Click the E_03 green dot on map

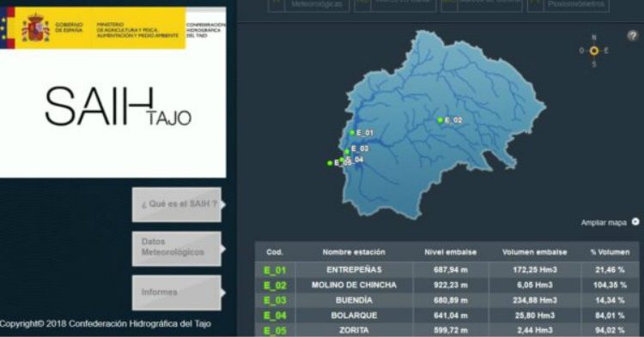(x=347, y=152)
